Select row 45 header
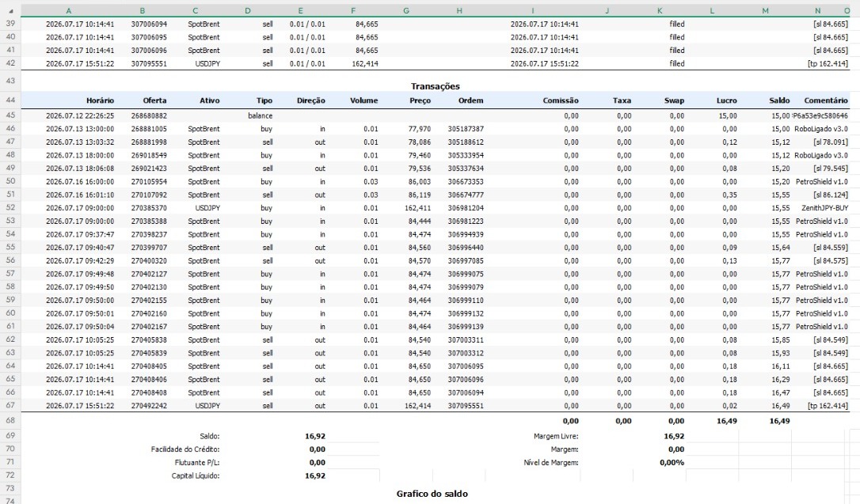 click(x=10, y=116)
